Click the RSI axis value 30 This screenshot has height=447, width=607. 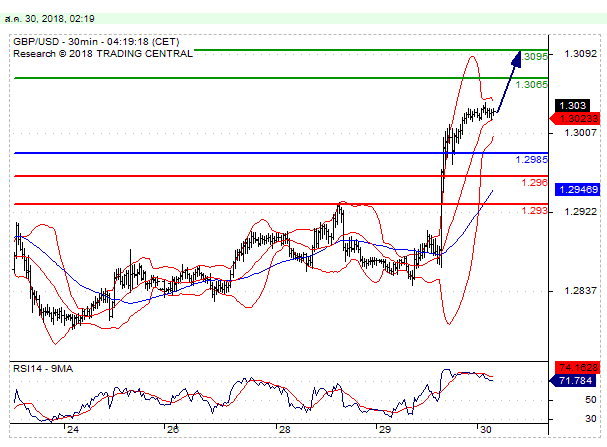point(590,418)
